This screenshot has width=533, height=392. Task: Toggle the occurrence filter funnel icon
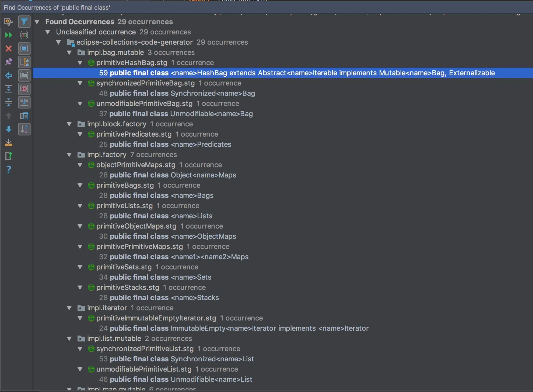tap(24, 22)
